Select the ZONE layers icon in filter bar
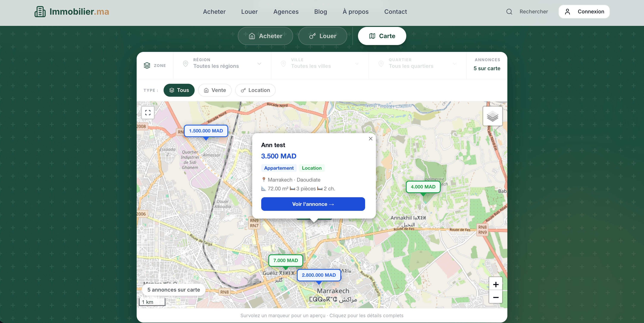644x323 pixels. point(147,65)
